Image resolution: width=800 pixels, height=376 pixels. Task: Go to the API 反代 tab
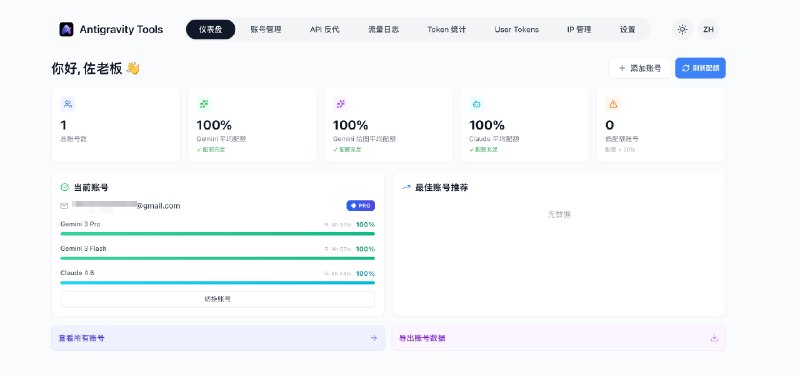(x=324, y=30)
